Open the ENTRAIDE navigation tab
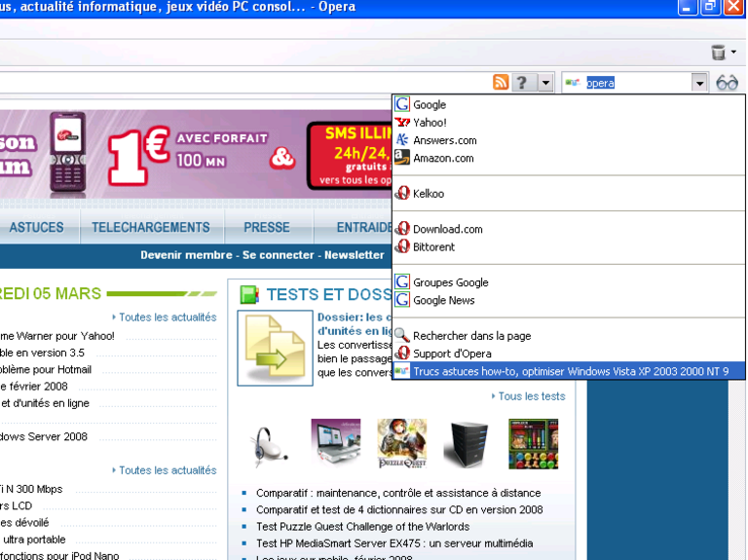748x560 pixels. tap(364, 228)
